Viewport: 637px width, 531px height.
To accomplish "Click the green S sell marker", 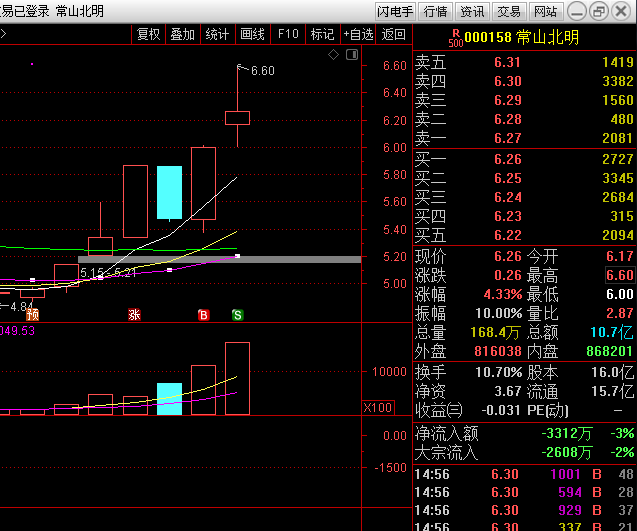I will pos(238,315).
